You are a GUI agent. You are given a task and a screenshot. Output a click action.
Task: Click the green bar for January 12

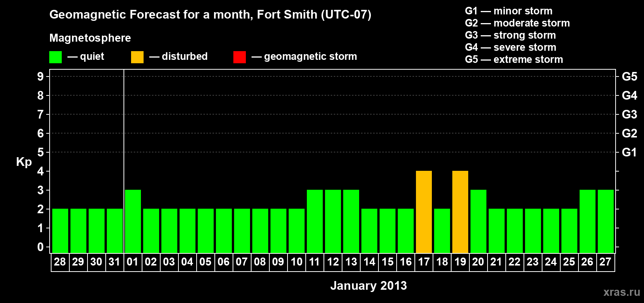(333, 222)
